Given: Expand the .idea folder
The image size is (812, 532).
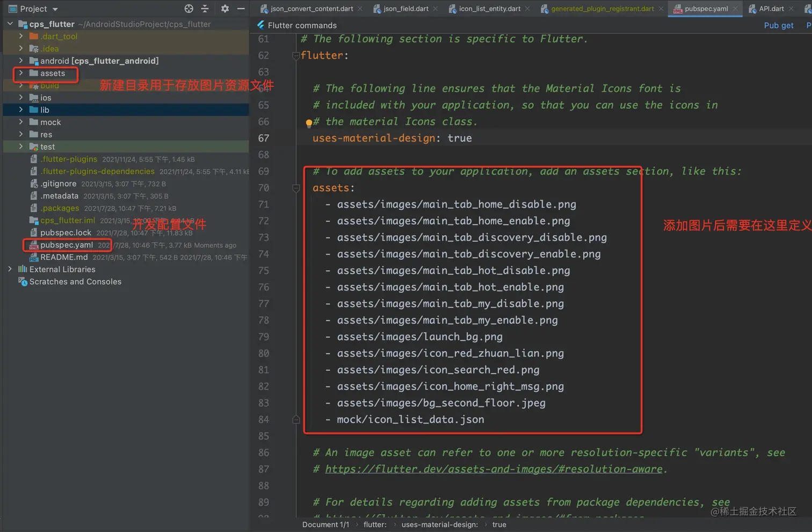Looking at the screenshot, I should [x=21, y=49].
